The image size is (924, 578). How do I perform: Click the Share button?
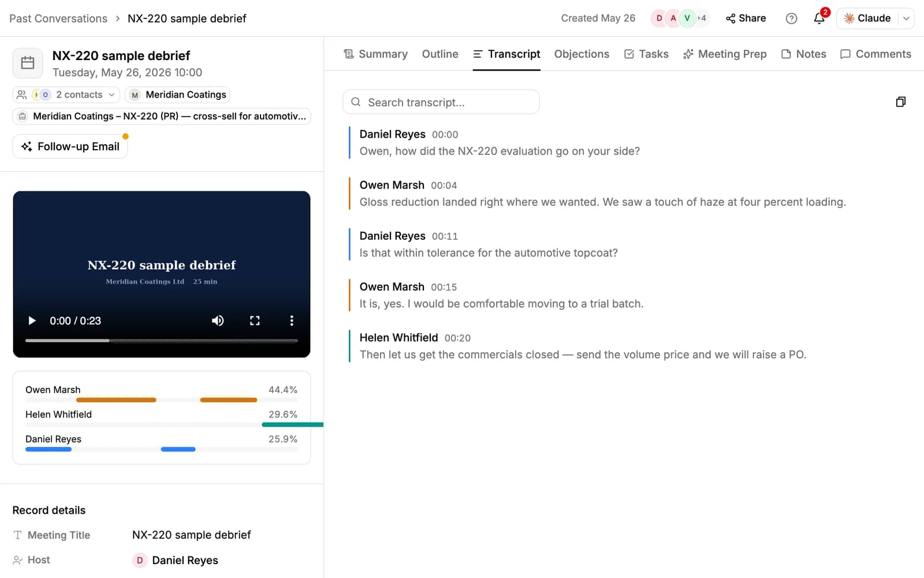(x=746, y=18)
